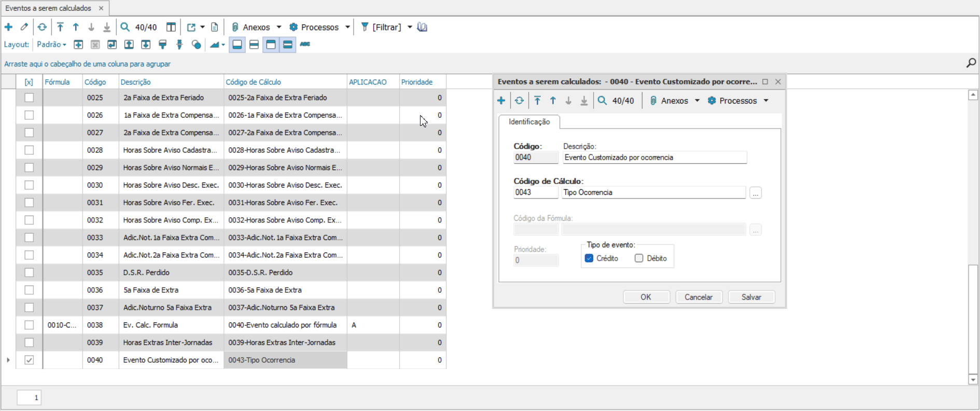The height and width of the screenshot is (411, 980).
Task: Click the magnifier search icon beside 40/40 in main toolbar
Action: [125, 27]
